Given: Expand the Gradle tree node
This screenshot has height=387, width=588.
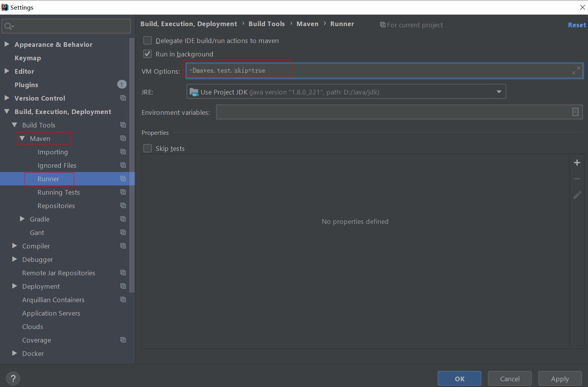Looking at the screenshot, I should [22, 219].
